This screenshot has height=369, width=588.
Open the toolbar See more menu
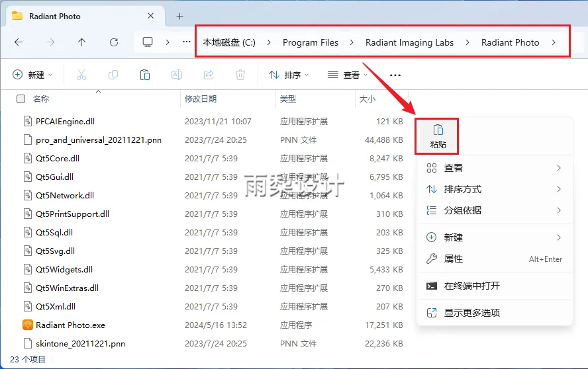[395, 75]
